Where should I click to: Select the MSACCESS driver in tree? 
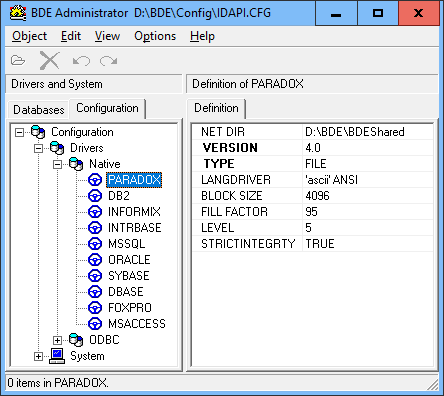point(137,324)
